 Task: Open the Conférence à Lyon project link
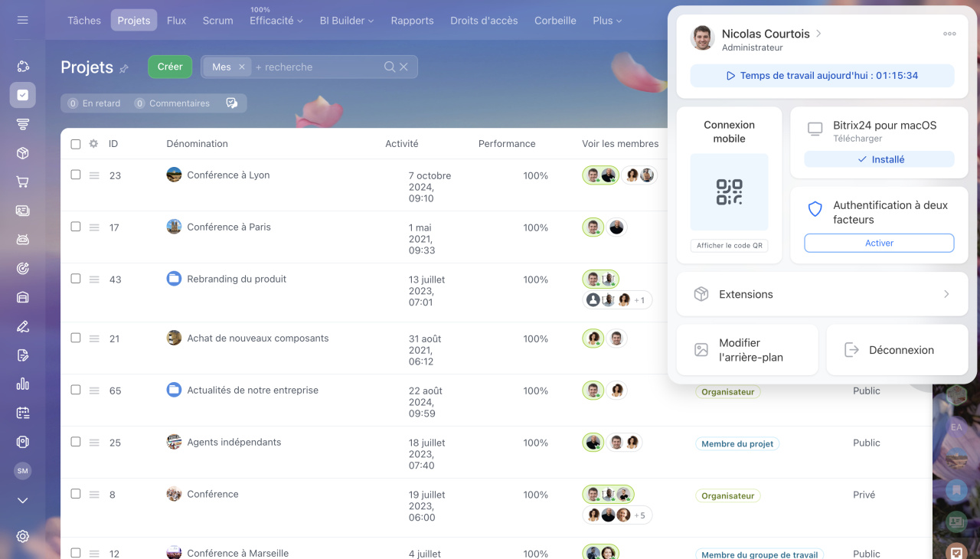[x=228, y=175]
